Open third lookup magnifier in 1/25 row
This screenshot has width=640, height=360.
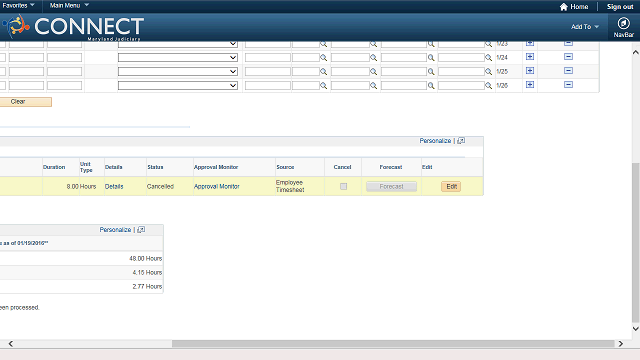click(431, 72)
